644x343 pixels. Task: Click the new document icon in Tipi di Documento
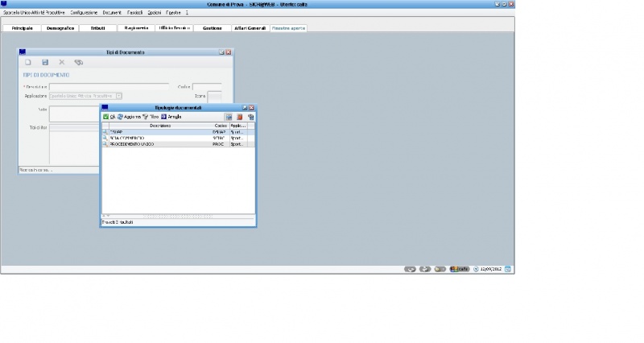pyautogui.click(x=28, y=63)
